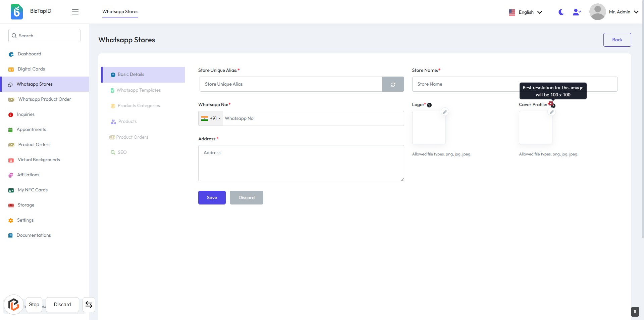Select the Basic Details tab

tap(143, 75)
